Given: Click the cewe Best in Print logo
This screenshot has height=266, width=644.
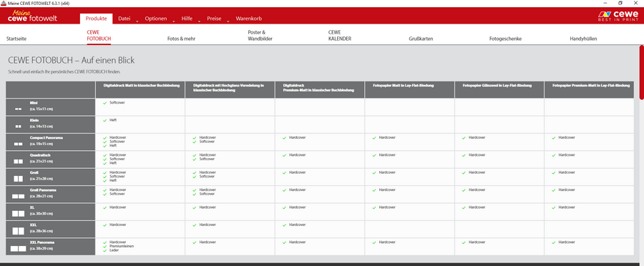Looking at the screenshot, I should (x=618, y=16).
